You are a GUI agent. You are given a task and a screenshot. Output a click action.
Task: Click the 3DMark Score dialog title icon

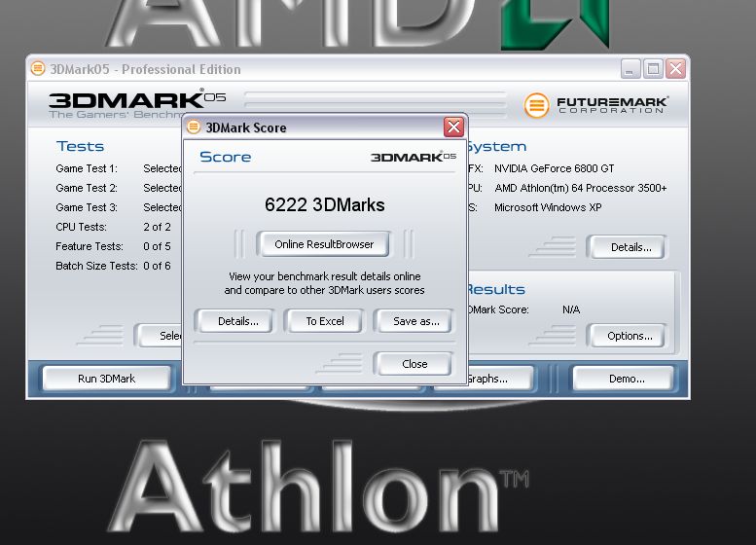pyautogui.click(x=194, y=127)
